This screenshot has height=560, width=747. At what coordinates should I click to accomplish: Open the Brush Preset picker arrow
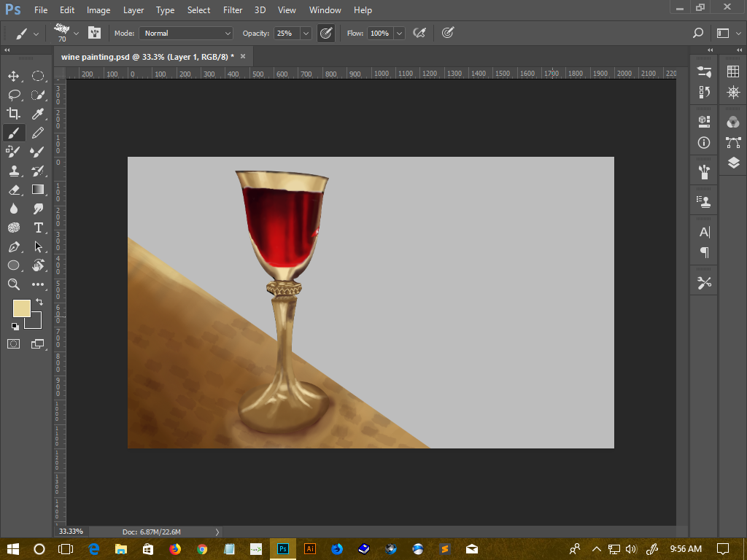click(76, 34)
